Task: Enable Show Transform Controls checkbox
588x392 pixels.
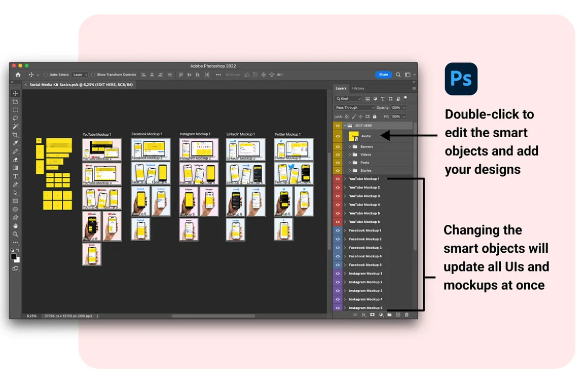Action: [93, 74]
